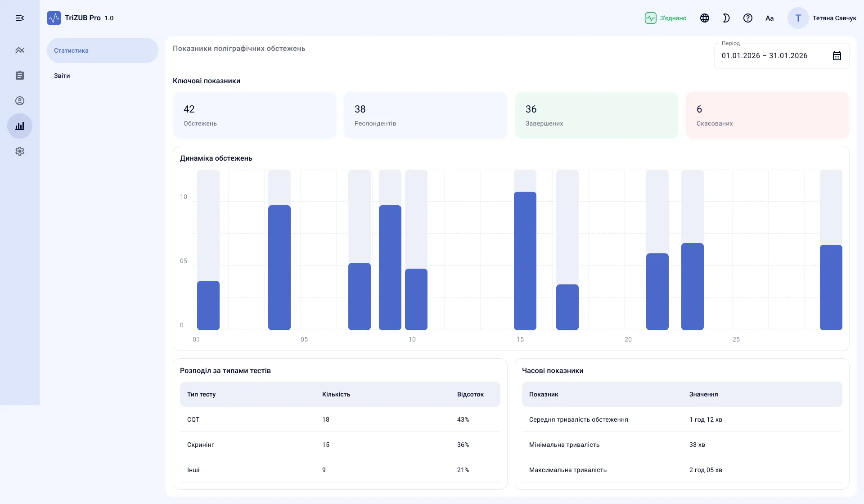Click the Кількість column header
Viewport: 864px width, 504px height.
pyautogui.click(x=336, y=394)
